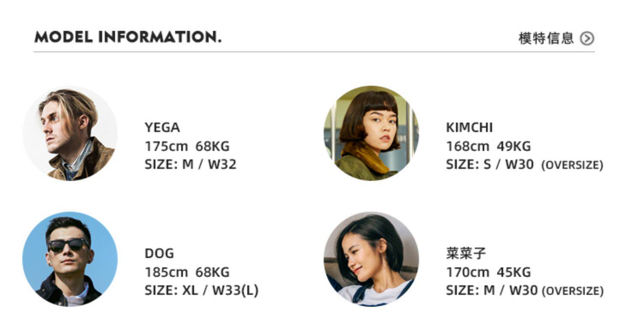Click the SIZE: XL / W33(L) label
Screen dimensions: 644x329
pyautogui.click(x=201, y=291)
